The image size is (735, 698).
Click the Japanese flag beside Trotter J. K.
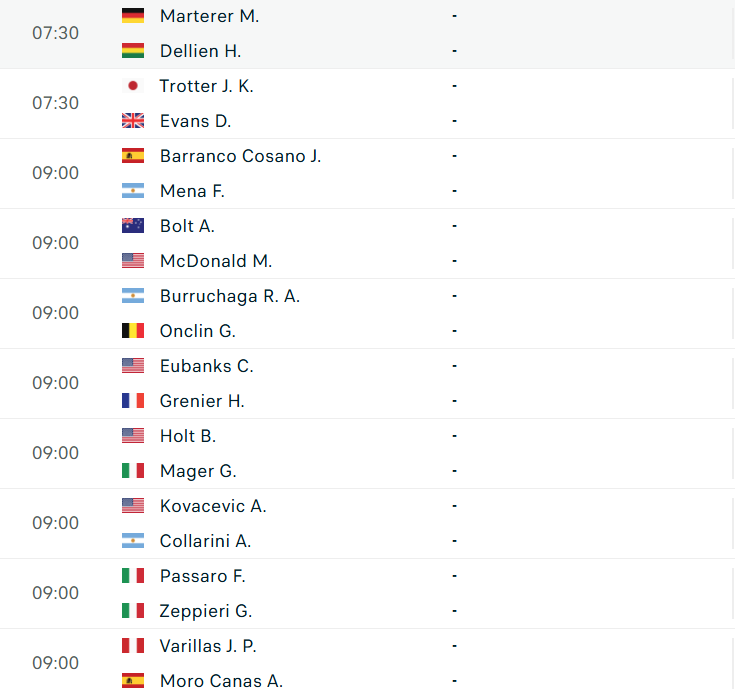pos(132,86)
